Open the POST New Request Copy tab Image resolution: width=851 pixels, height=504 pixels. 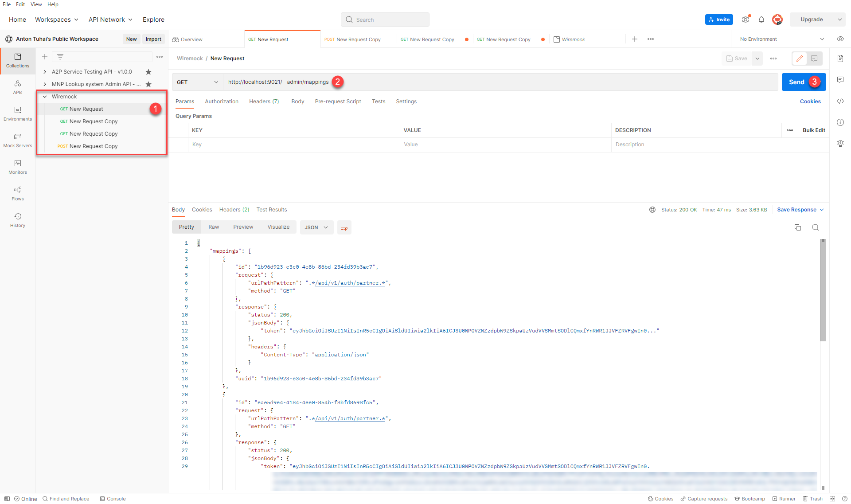(x=358, y=39)
